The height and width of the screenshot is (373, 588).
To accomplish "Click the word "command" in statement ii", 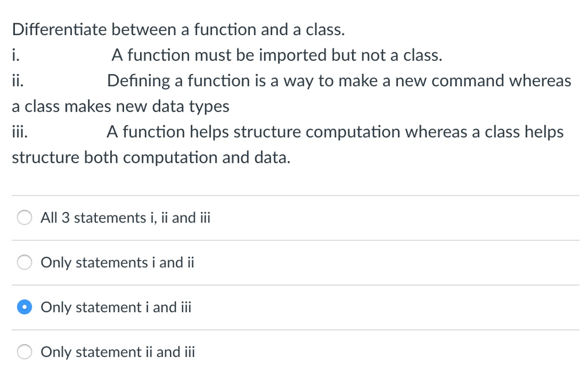I will coord(469,81).
